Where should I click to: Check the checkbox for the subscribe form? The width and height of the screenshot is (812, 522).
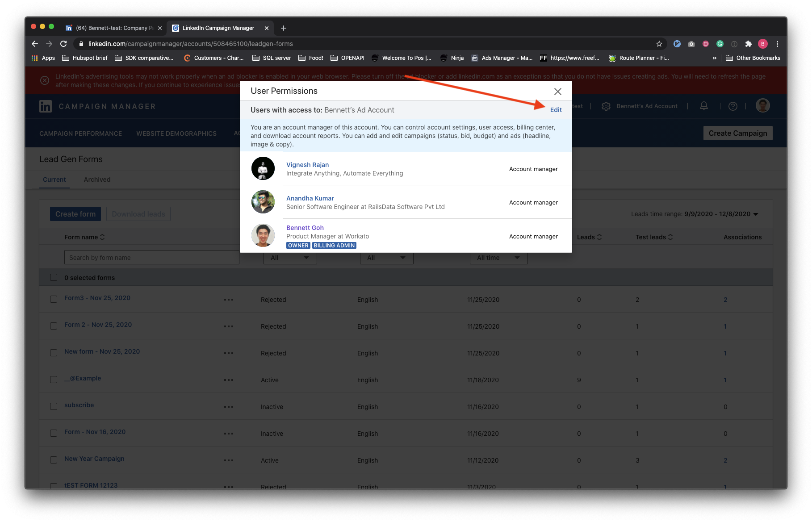54,406
